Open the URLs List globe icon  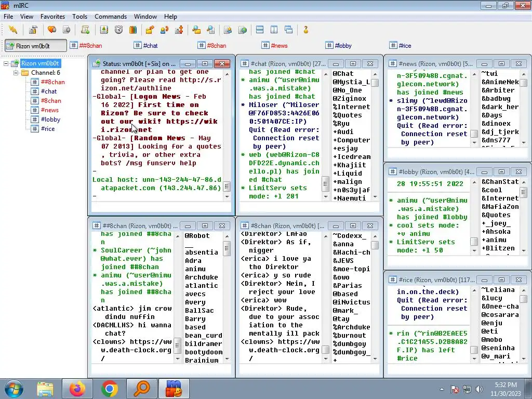(x=243, y=30)
